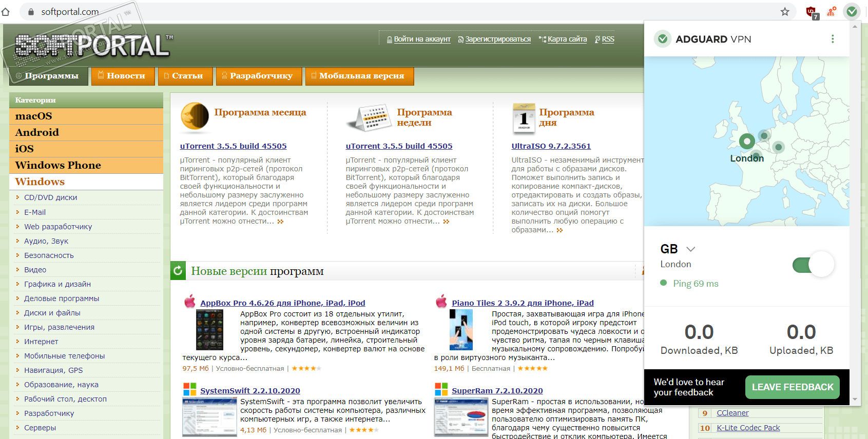Open the AppBox Pro 4.6.26 link

[x=282, y=303]
